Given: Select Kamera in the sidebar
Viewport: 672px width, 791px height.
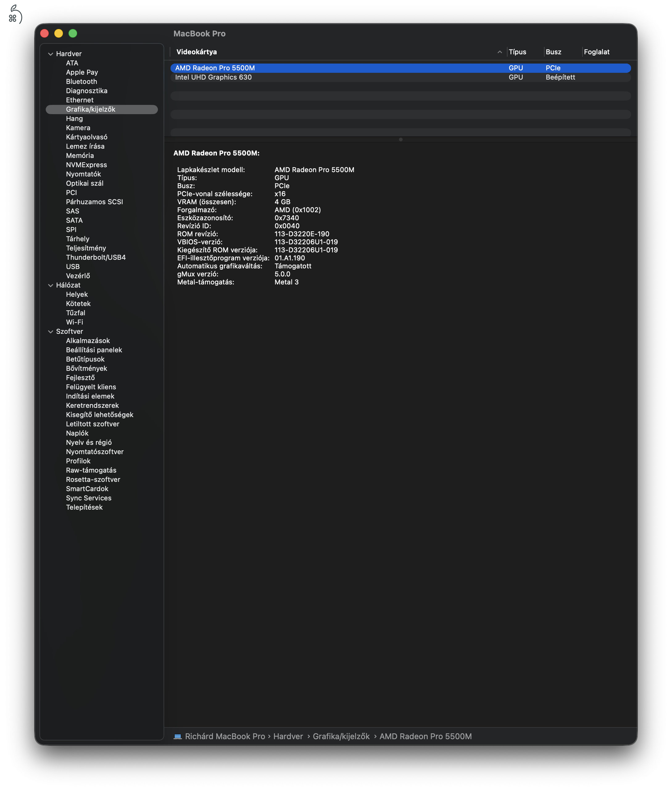Looking at the screenshot, I should coord(78,128).
